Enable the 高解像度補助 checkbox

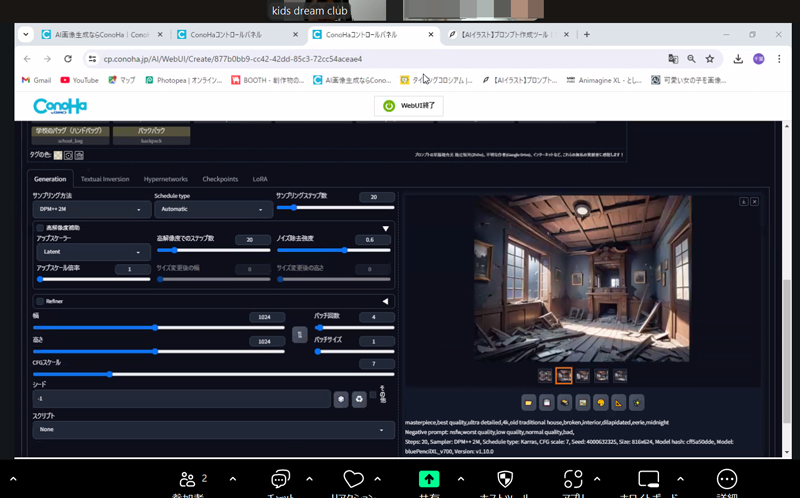(x=41, y=228)
